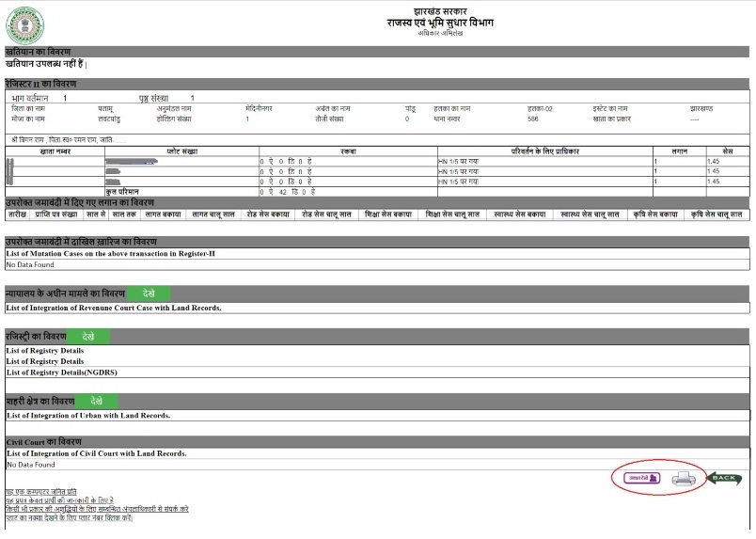Open link about contacting अंचलाधिकारी for errors
This screenshot has height=539, width=756.
[97, 509]
